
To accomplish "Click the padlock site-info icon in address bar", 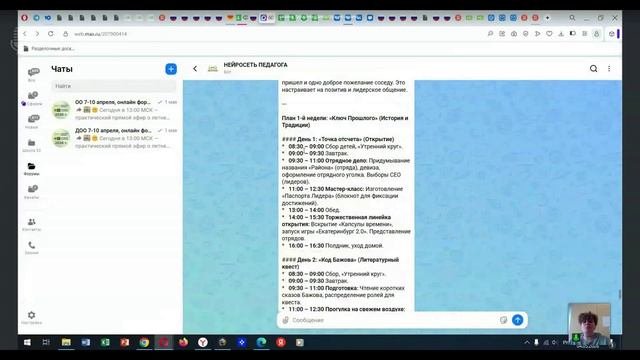I will (65, 34).
